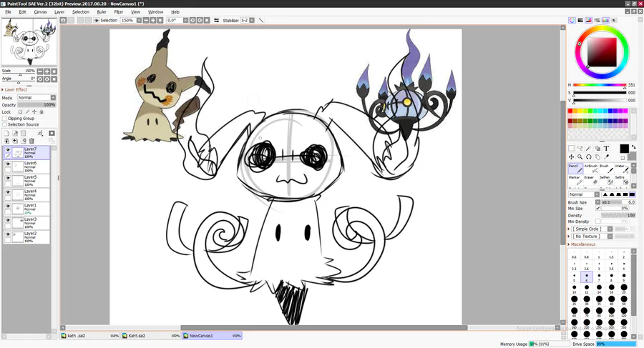
Task: Choose the Text tool
Action: (x=606, y=148)
